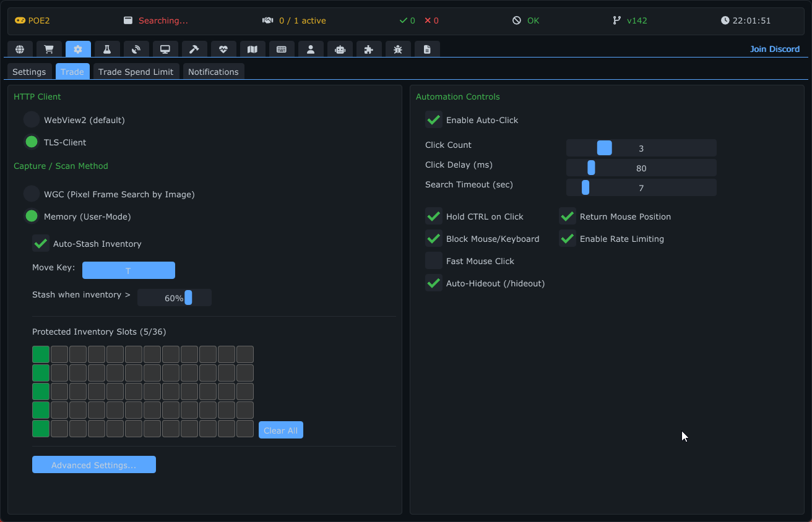Viewport: 812px width, 522px height.
Task: Toggle Enable Rate Limiting checkbox
Action: pyautogui.click(x=568, y=239)
